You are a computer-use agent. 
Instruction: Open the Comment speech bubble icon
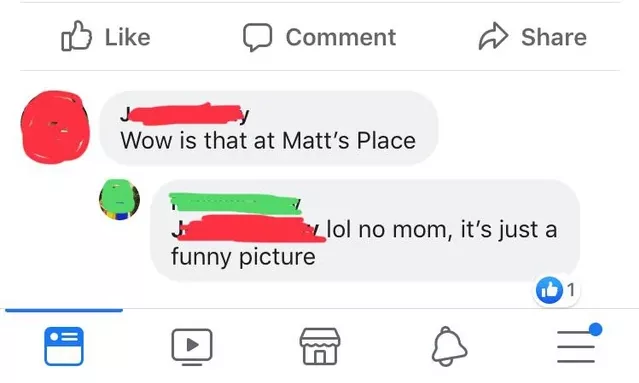coord(258,37)
